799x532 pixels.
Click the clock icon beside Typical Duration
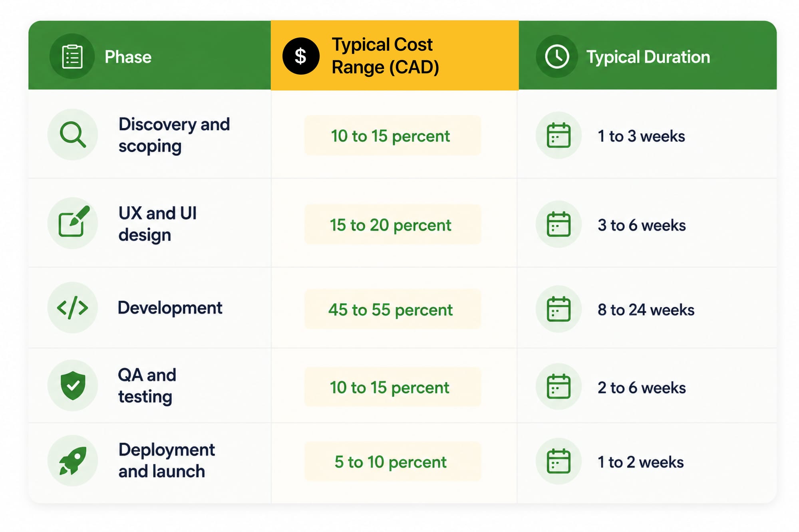[557, 56]
